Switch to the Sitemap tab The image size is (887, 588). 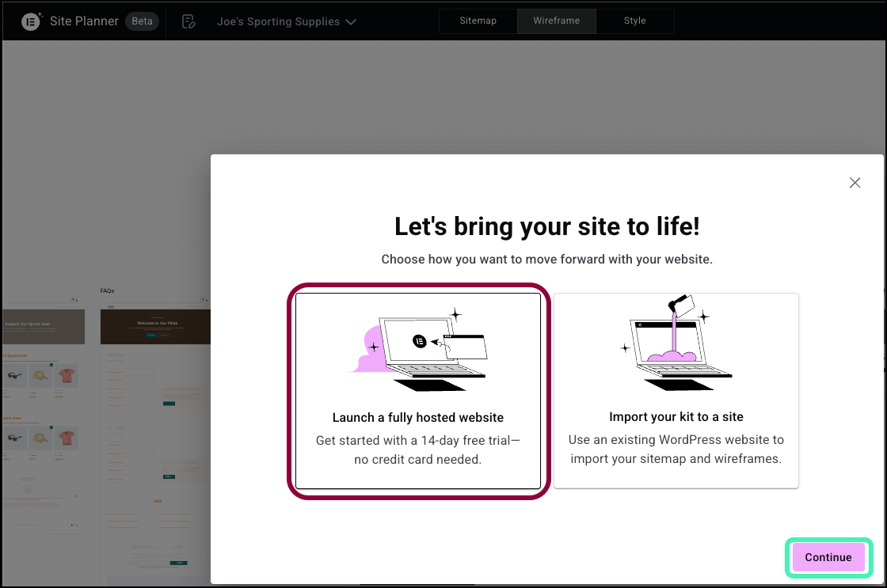coord(478,21)
